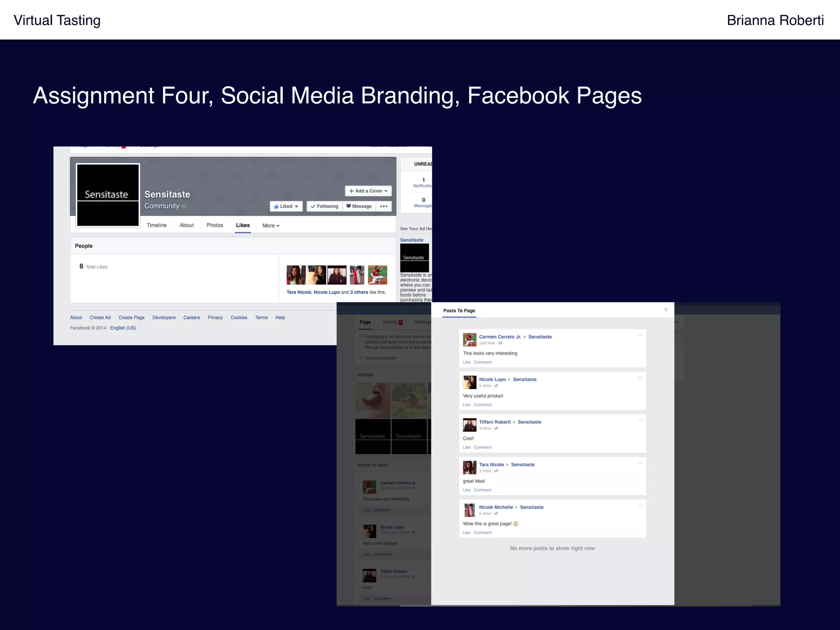Expand the More tab dropdown
This screenshot has height=630, width=840.
(271, 226)
